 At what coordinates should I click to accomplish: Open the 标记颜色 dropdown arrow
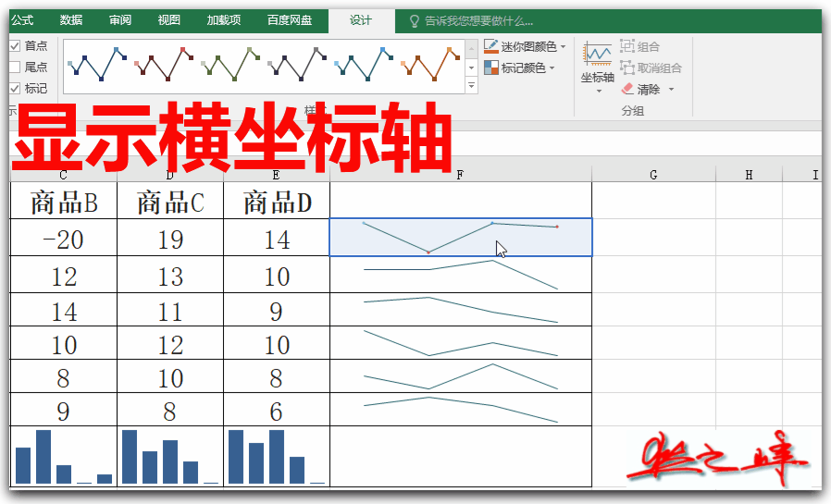click(x=552, y=68)
